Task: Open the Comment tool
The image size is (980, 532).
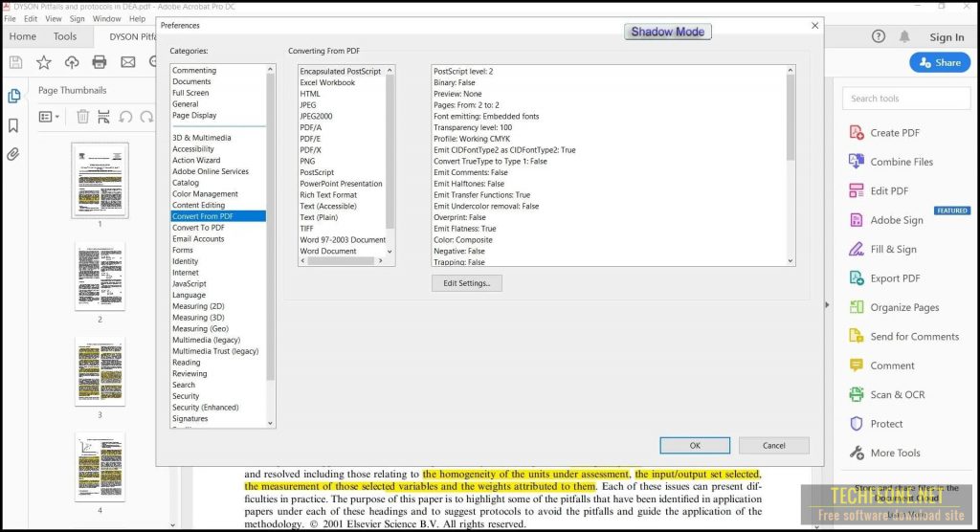Action: [x=881, y=366]
